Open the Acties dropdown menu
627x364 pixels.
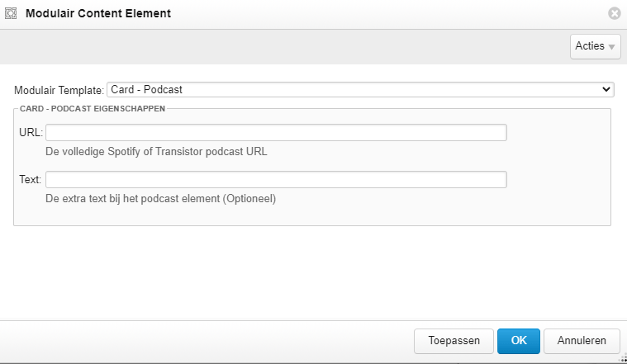click(x=595, y=46)
